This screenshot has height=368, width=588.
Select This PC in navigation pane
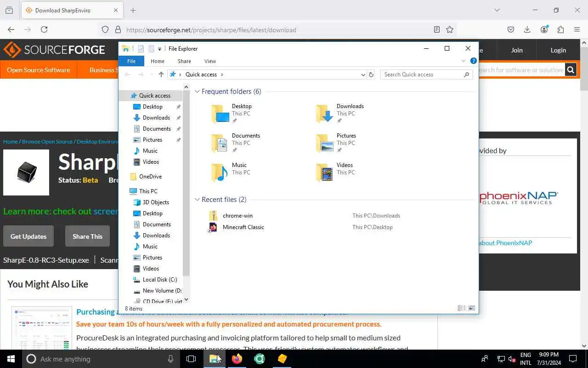(x=148, y=191)
